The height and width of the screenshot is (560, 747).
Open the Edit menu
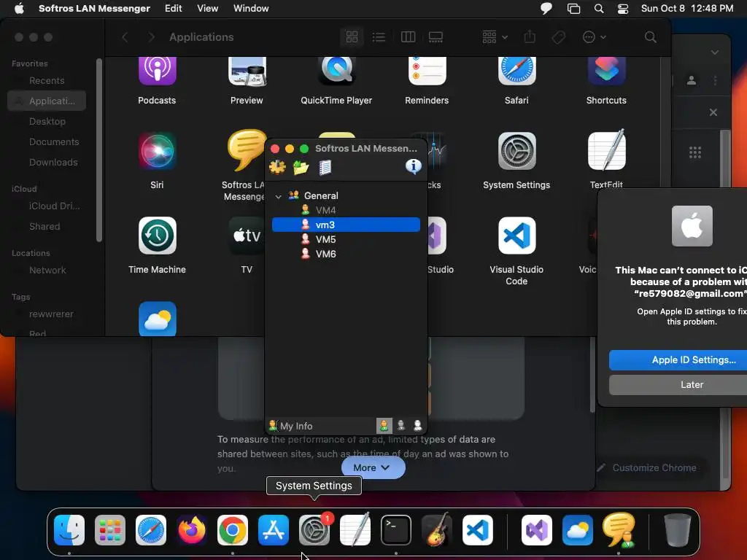click(173, 8)
